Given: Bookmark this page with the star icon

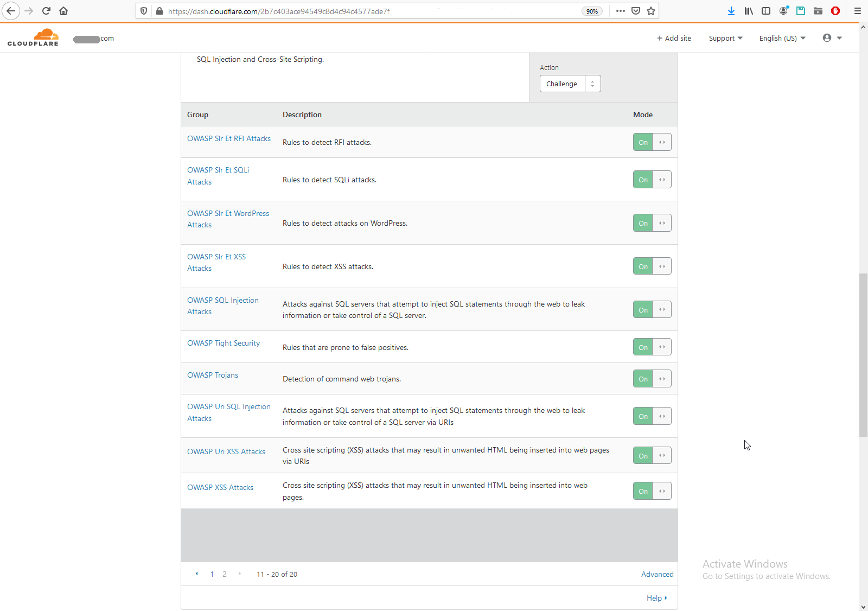Looking at the screenshot, I should click(x=651, y=11).
